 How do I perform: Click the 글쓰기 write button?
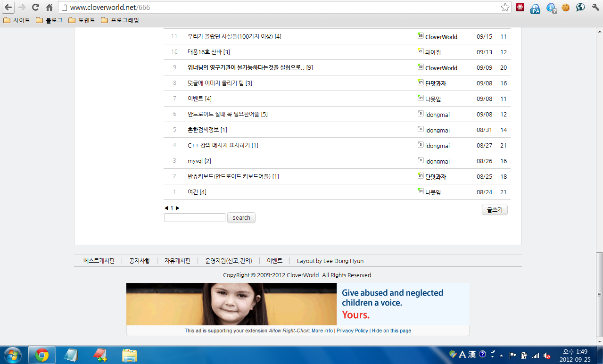point(495,210)
